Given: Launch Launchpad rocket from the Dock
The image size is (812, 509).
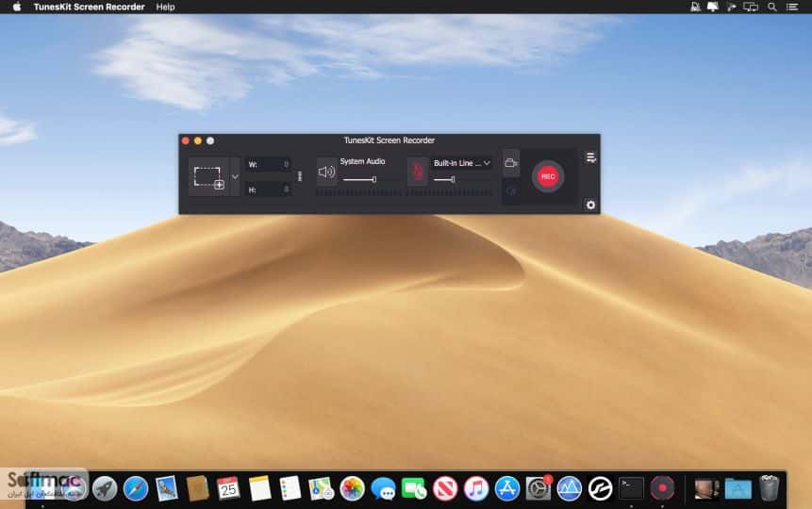Looking at the screenshot, I should [x=105, y=488].
